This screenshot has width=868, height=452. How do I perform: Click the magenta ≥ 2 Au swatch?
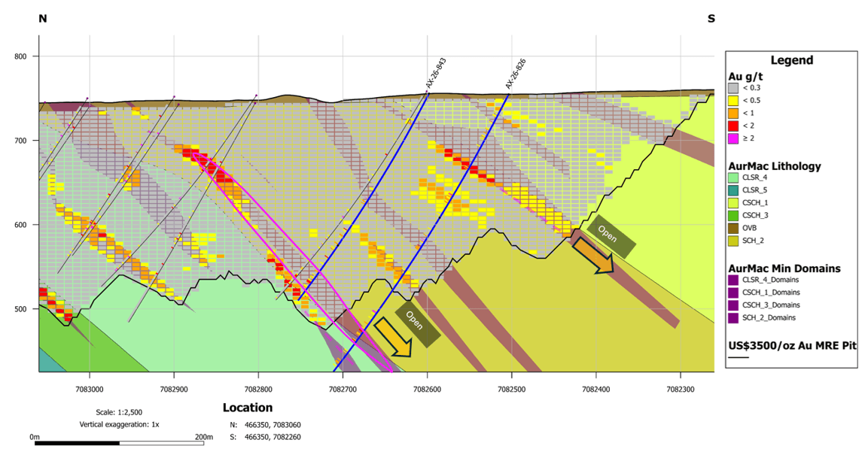[733, 139]
